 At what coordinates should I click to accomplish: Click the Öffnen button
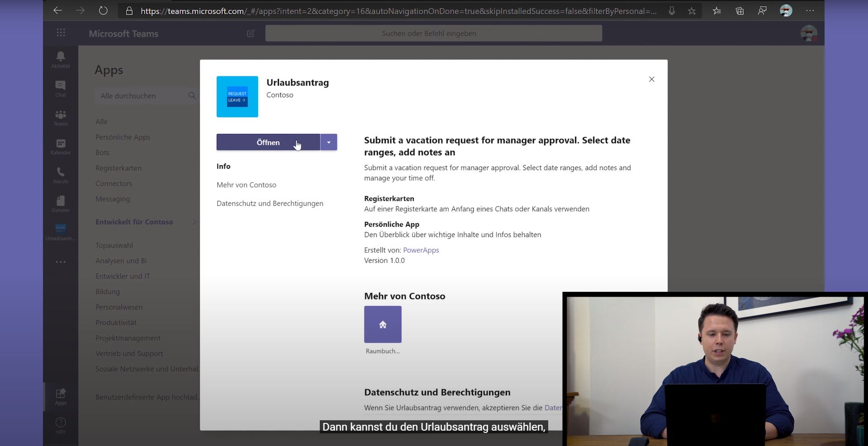268,142
